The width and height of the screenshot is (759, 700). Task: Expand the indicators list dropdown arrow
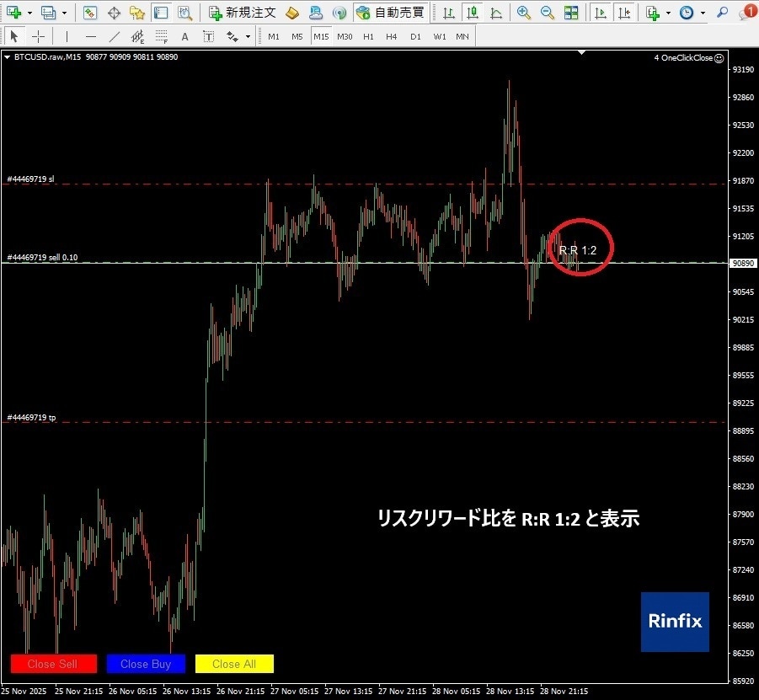click(x=669, y=13)
